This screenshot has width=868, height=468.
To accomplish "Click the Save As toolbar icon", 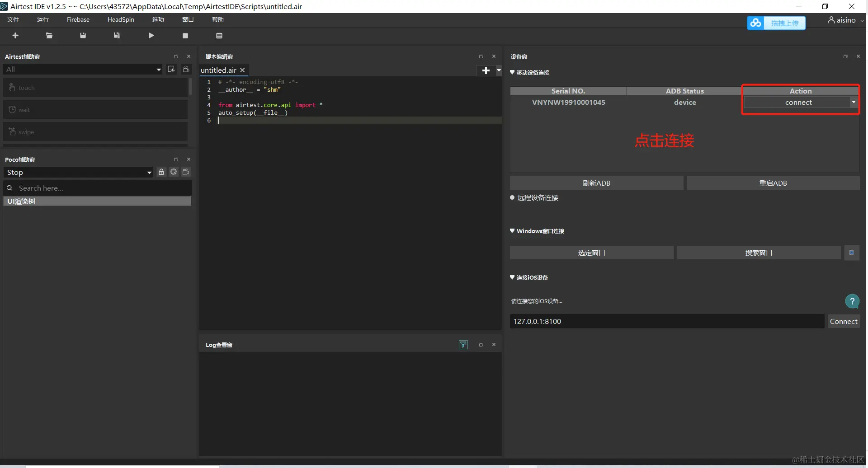I will [117, 36].
